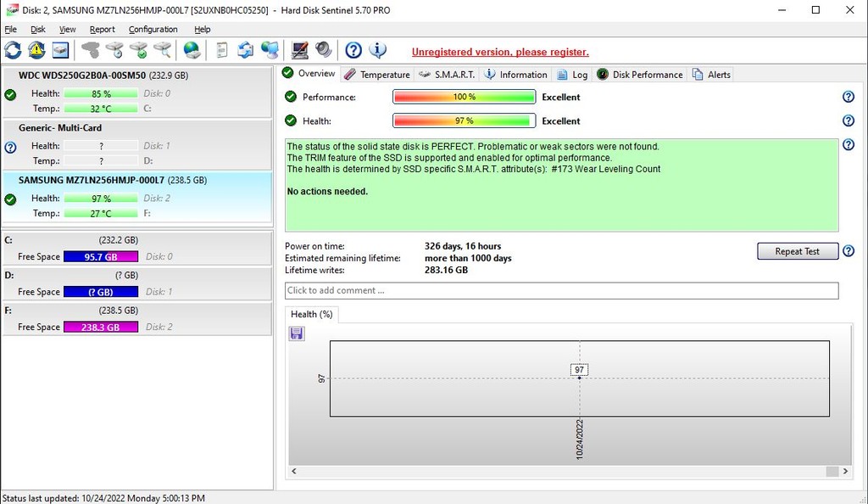Open the Report menu
Screen dimensions: 868x504
click(x=103, y=30)
